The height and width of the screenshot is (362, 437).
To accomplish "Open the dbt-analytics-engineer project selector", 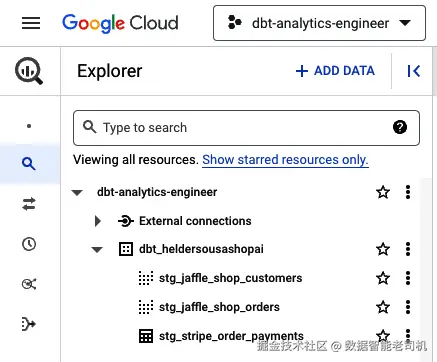I will point(319,23).
